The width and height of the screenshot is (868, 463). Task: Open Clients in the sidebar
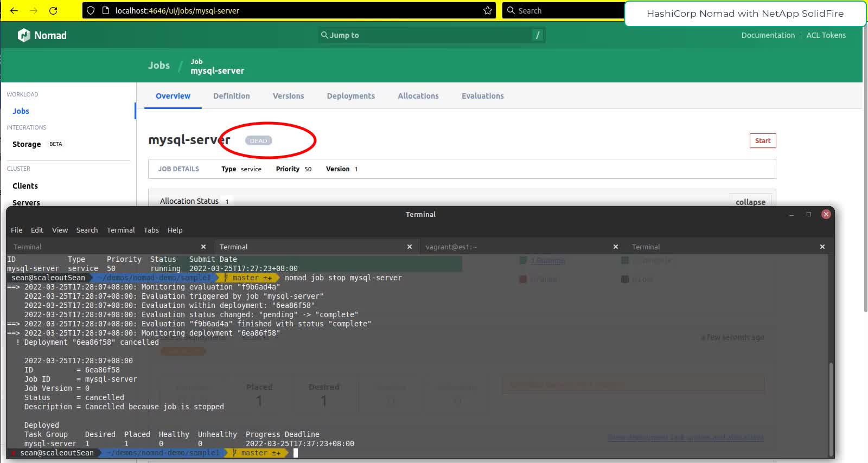pyautogui.click(x=25, y=186)
